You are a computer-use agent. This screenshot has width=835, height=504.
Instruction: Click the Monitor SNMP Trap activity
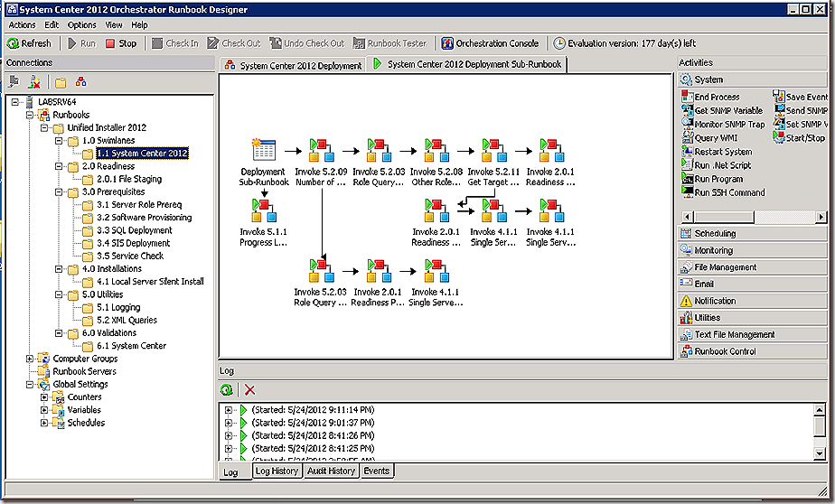pyautogui.click(x=723, y=125)
